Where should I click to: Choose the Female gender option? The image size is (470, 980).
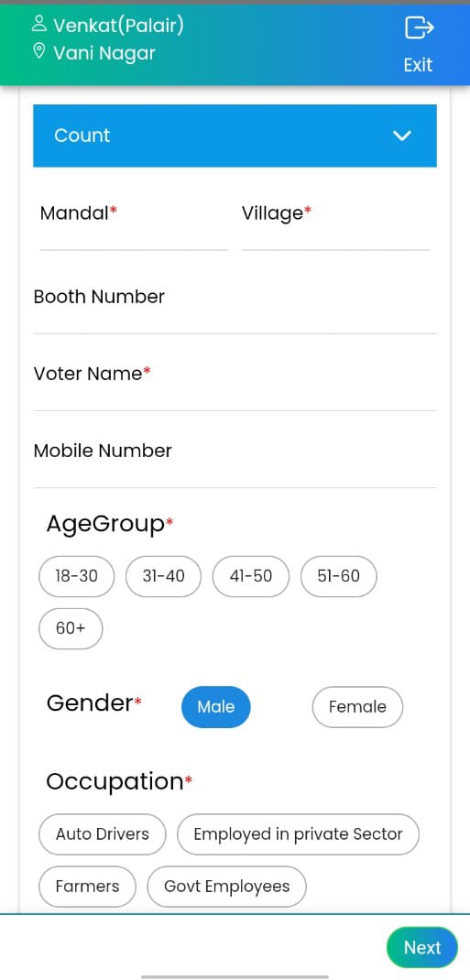pos(357,707)
